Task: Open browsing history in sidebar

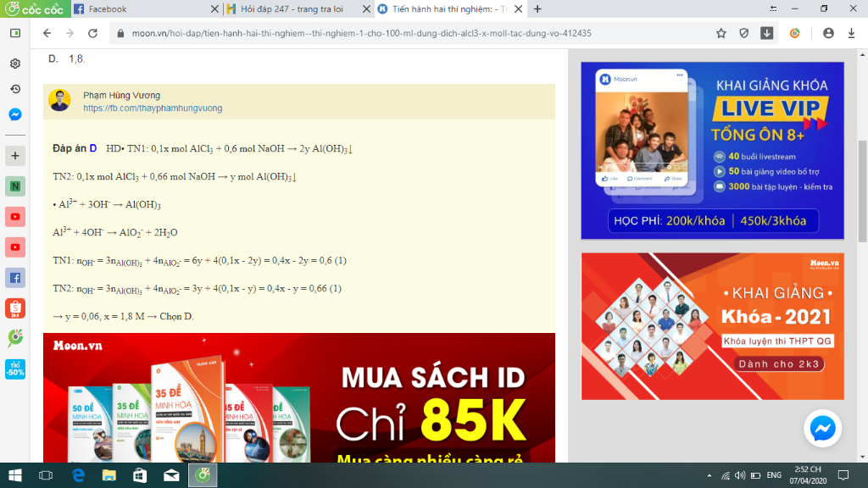Action: [15, 89]
